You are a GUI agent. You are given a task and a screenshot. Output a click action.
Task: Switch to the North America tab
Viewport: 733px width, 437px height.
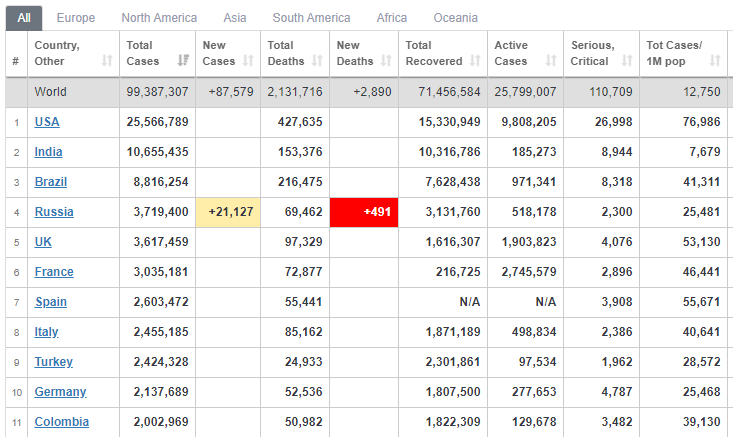159,18
